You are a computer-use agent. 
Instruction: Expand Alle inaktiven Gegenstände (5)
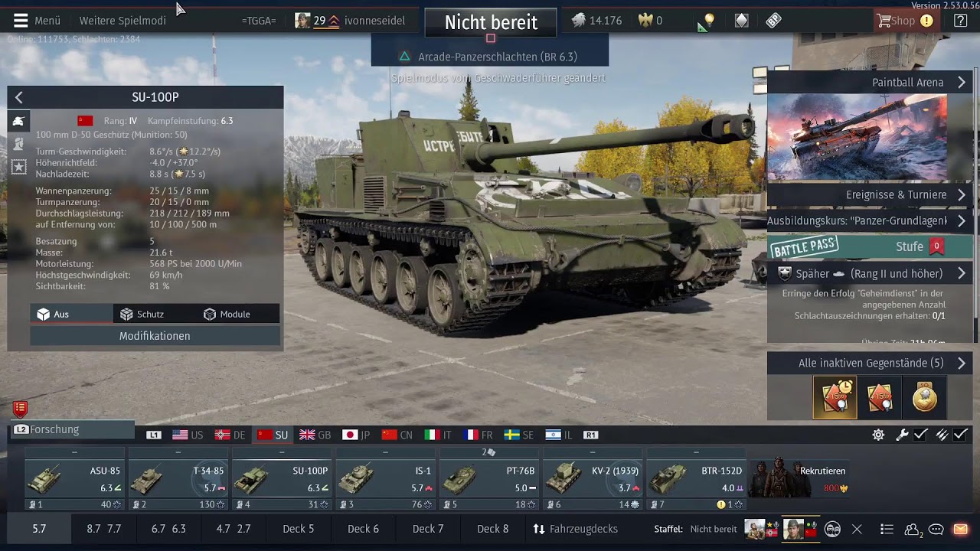[870, 364]
